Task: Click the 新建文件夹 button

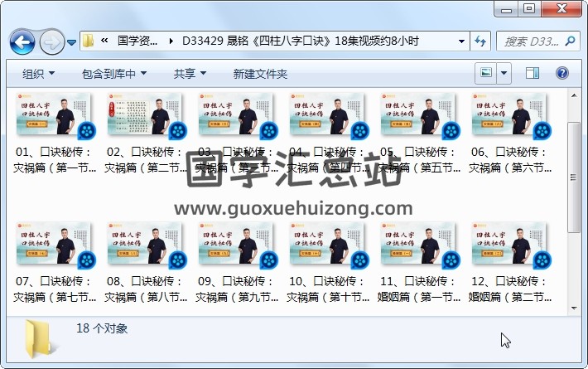Action: click(x=260, y=74)
